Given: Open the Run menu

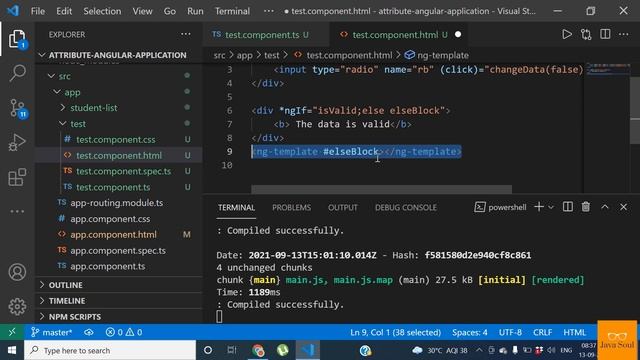Looking at the screenshot, I should [x=195, y=11].
